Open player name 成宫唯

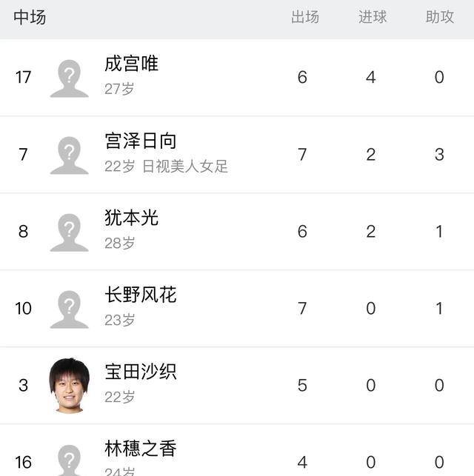131,64
